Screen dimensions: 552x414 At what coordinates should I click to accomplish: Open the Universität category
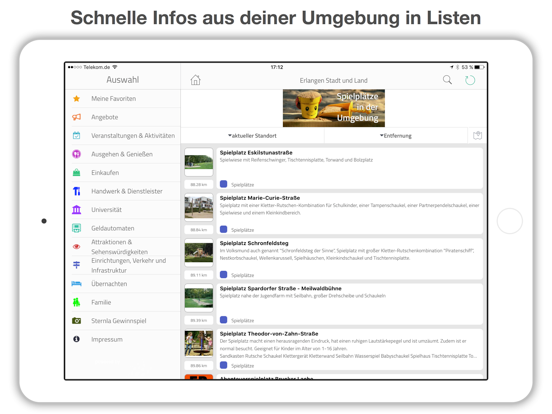point(123,209)
